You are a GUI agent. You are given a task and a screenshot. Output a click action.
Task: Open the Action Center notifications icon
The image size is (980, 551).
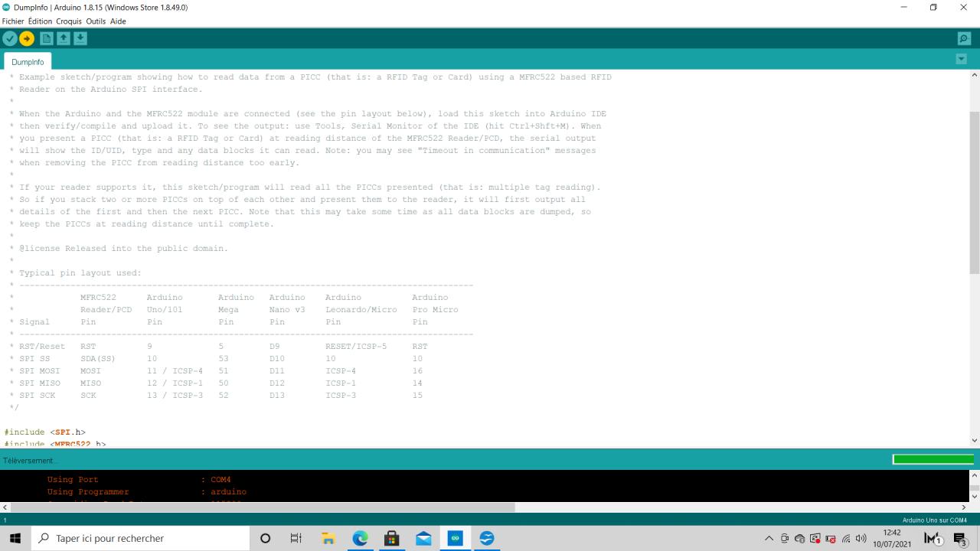pyautogui.click(x=961, y=540)
